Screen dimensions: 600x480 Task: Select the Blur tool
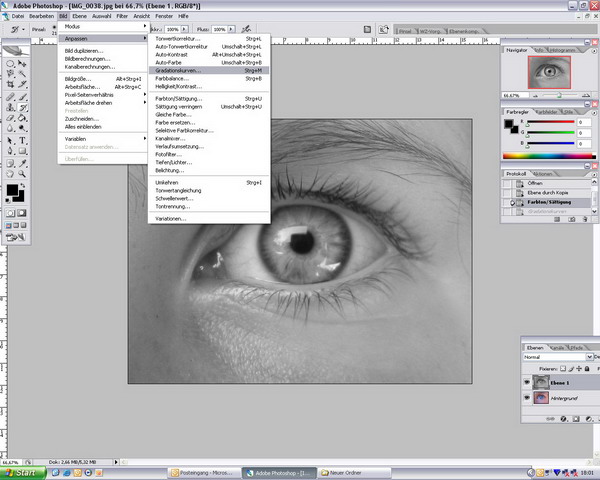pos(10,128)
